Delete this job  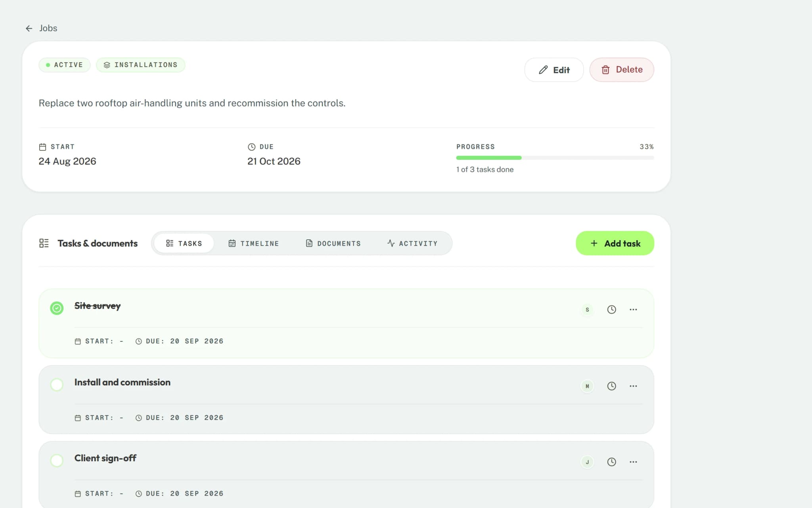point(622,70)
